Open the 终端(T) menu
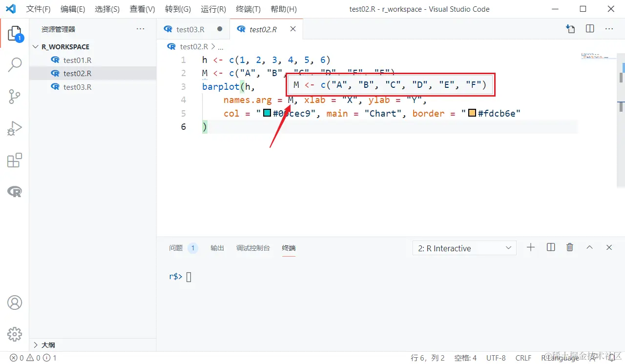This screenshot has height=364, width=625. coord(248,9)
